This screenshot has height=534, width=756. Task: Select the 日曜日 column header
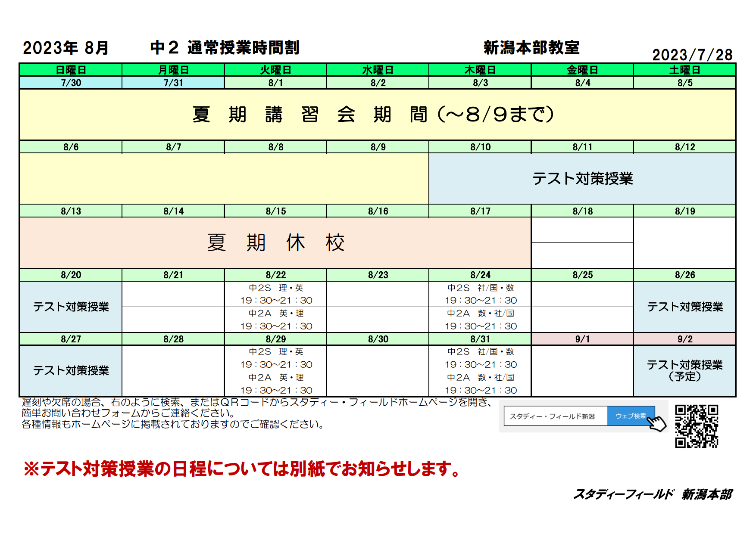pyautogui.click(x=71, y=70)
